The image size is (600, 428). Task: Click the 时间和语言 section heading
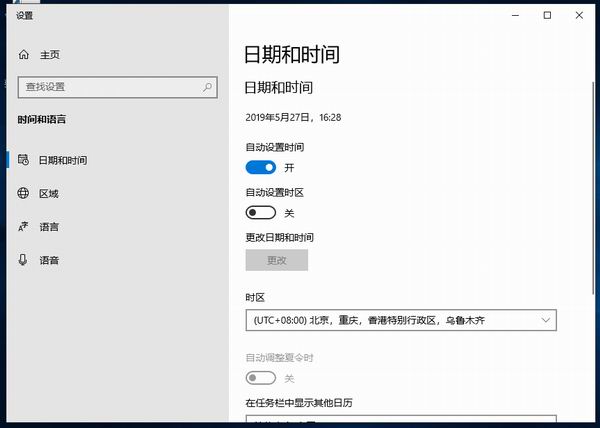click(42, 120)
